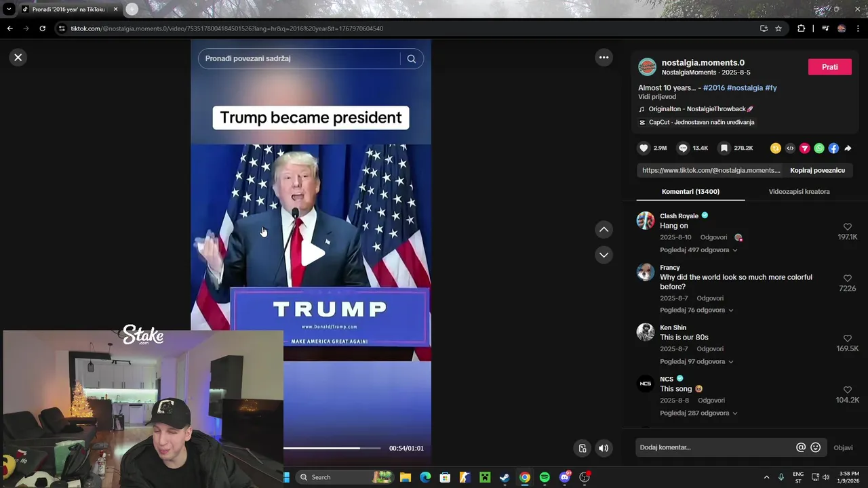Share video to WhatsApp
Screen dimensions: 868x488
(x=819, y=148)
